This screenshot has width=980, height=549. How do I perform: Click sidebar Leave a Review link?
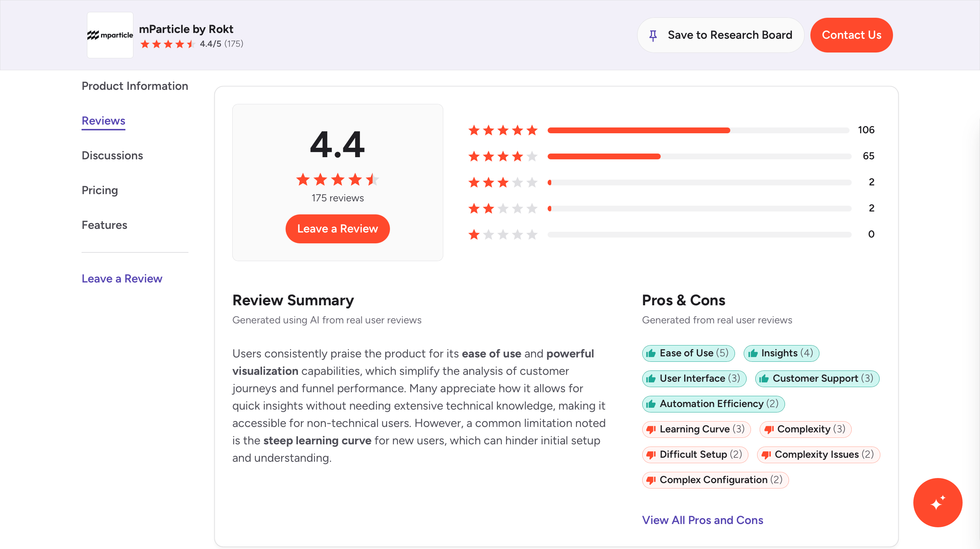pos(122,278)
